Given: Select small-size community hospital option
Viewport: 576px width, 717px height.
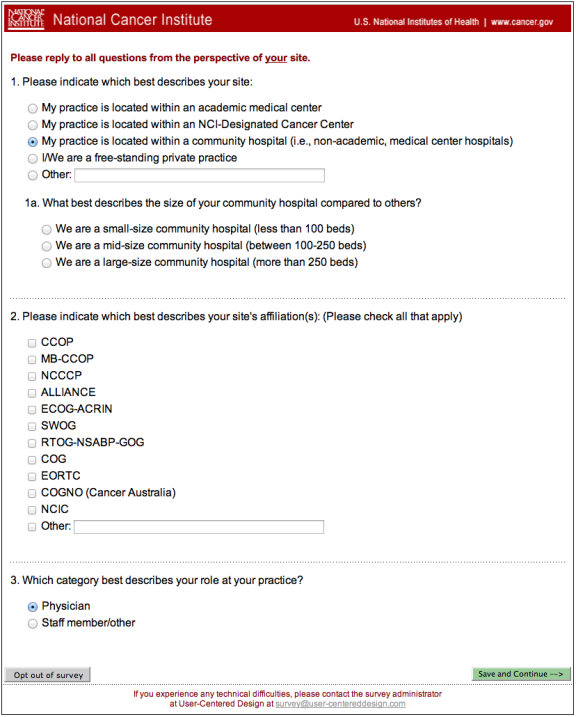Looking at the screenshot, I should click(46, 230).
